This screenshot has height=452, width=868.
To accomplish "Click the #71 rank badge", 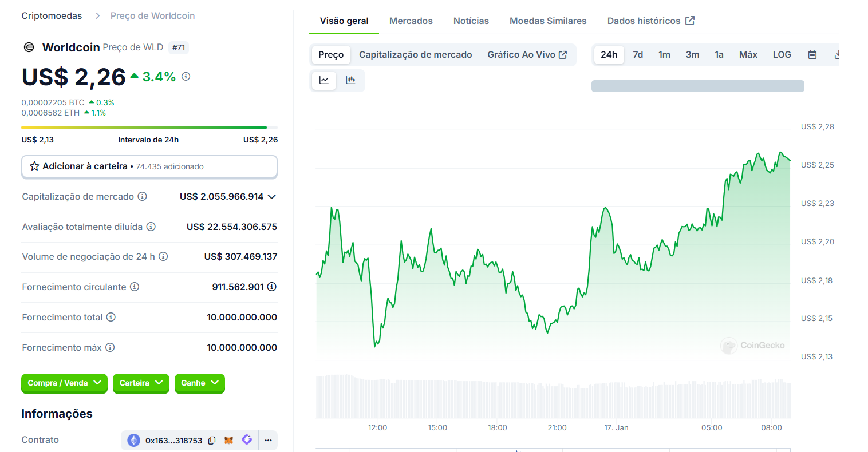I will [x=179, y=47].
